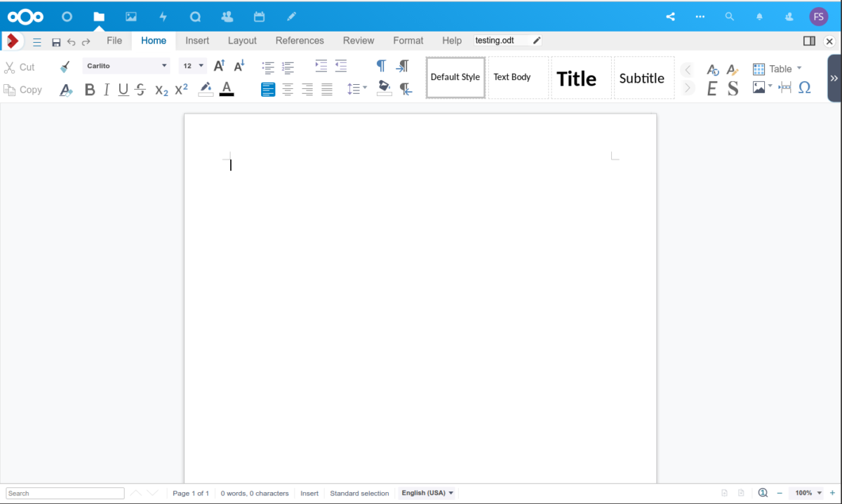The image size is (842, 504).
Task: Toggle italic formatting
Action: point(107,90)
